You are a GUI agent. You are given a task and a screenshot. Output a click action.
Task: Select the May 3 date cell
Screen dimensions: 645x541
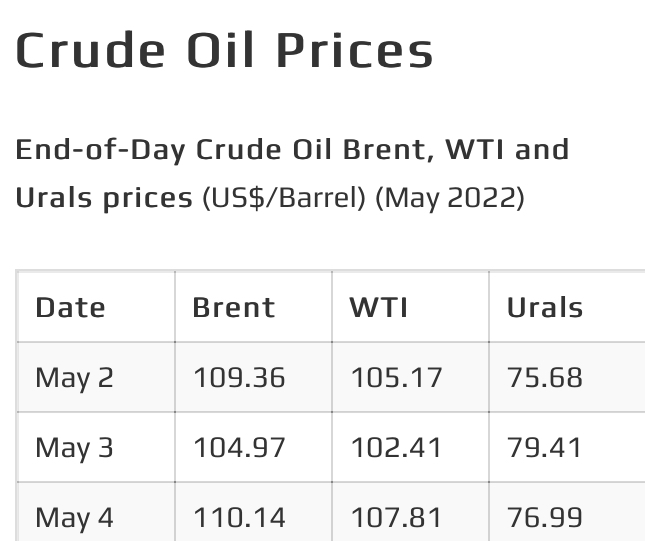pyautogui.click(x=74, y=448)
